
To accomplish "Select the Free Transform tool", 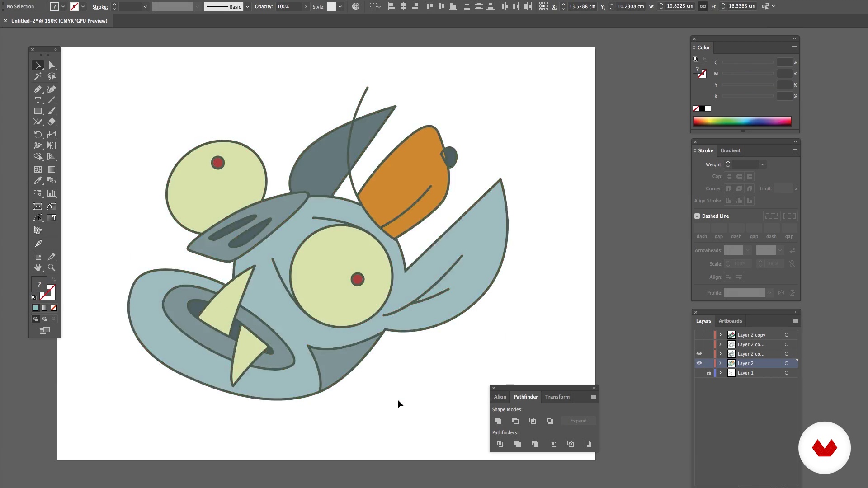I will [52, 145].
